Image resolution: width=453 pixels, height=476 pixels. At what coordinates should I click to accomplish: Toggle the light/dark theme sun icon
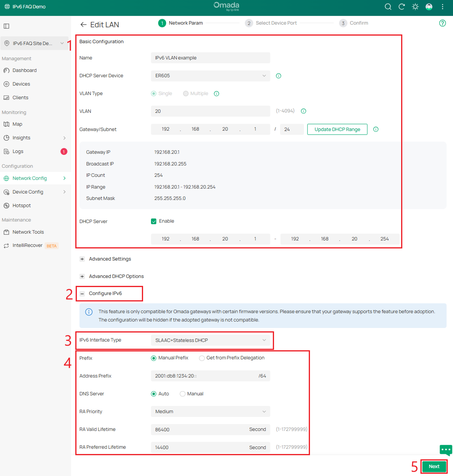415,7
